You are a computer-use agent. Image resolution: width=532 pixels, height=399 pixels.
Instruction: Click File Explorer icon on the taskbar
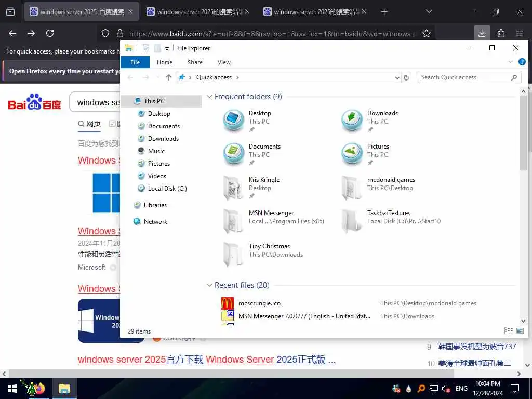tap(64, 389)
